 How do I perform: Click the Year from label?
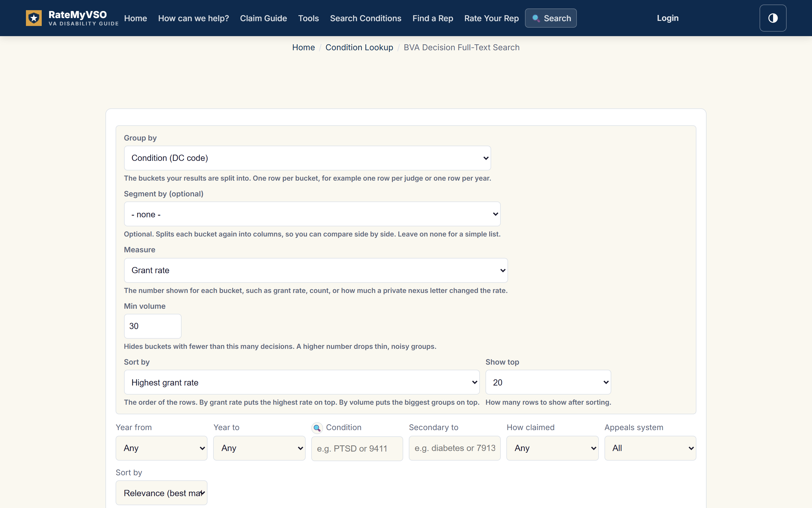click(x=134, y=427)
